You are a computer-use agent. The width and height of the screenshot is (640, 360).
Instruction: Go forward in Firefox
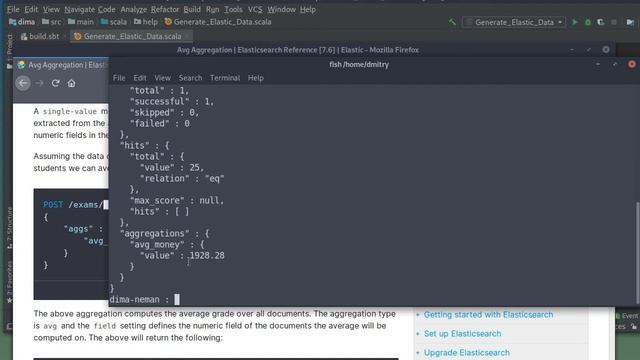point(39,83)
